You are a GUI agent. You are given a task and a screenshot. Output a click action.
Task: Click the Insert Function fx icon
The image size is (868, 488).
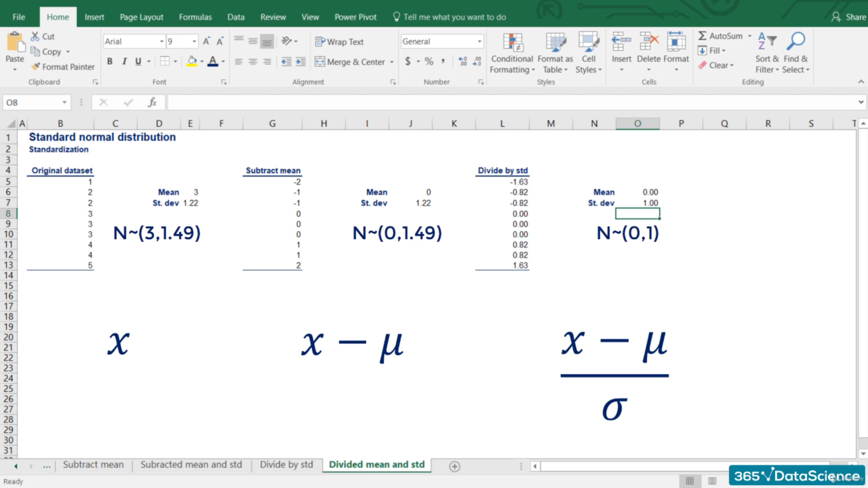(x=152, y=103)
